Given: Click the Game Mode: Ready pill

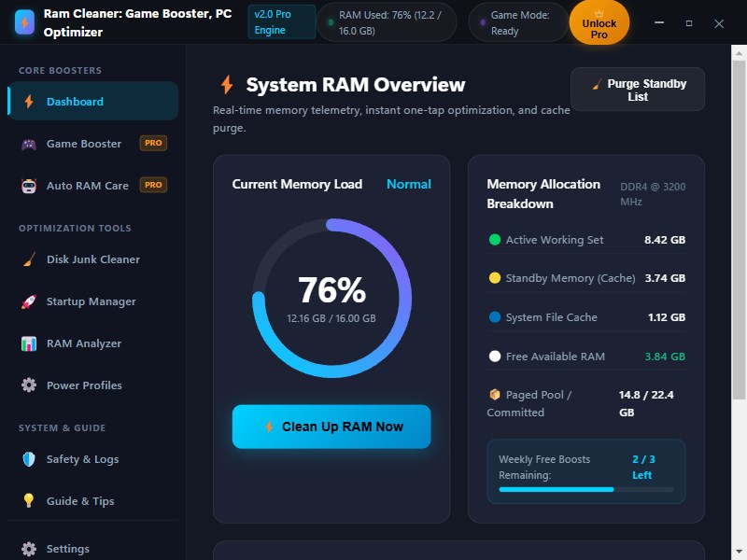Looking at the screenshot, I should [518, 22].
